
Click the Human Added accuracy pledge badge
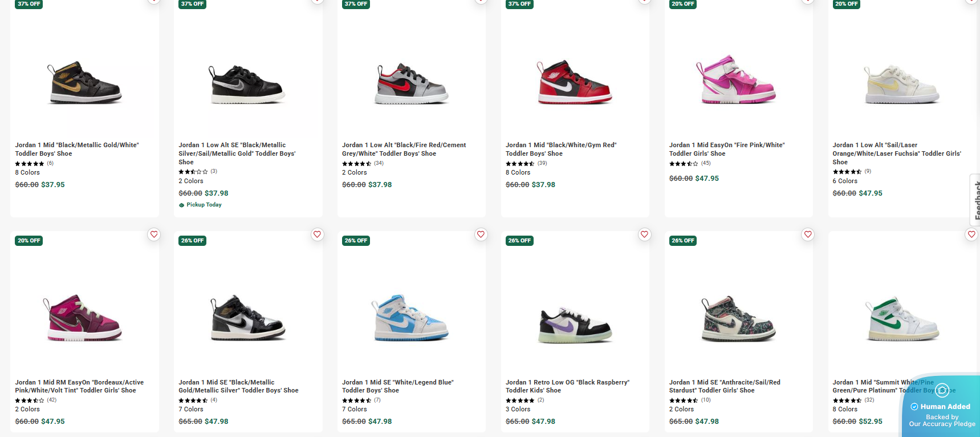[942, 411]
